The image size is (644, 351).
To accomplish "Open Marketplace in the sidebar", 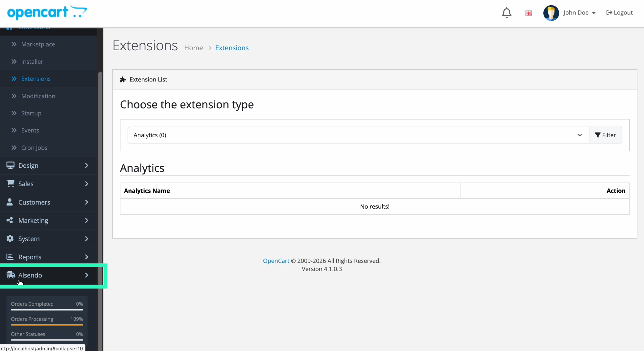I will coord(38,44).
